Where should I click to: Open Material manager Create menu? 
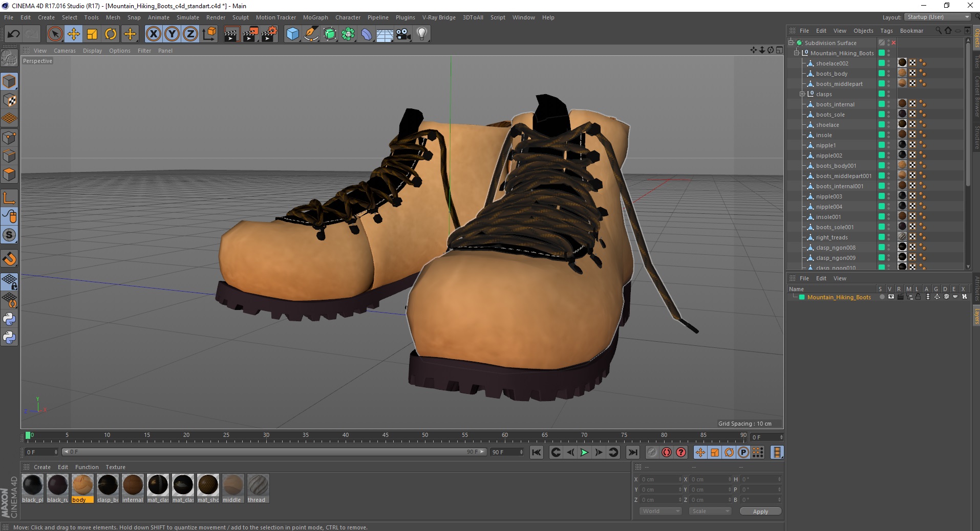[42, 467]
